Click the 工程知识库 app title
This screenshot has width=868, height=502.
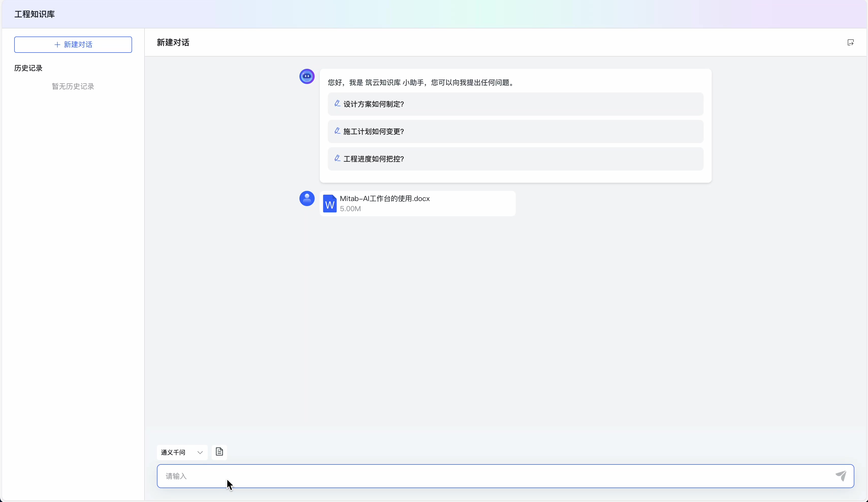point(35,14)
